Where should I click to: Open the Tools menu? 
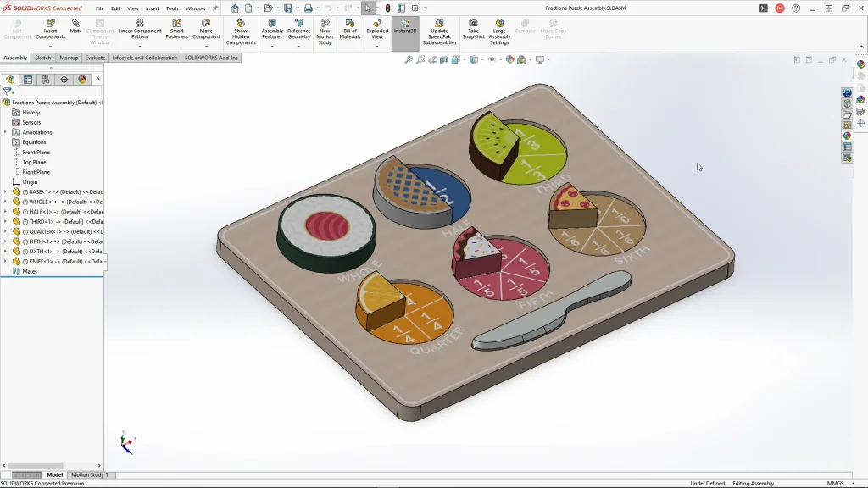(x=172, y=8)
